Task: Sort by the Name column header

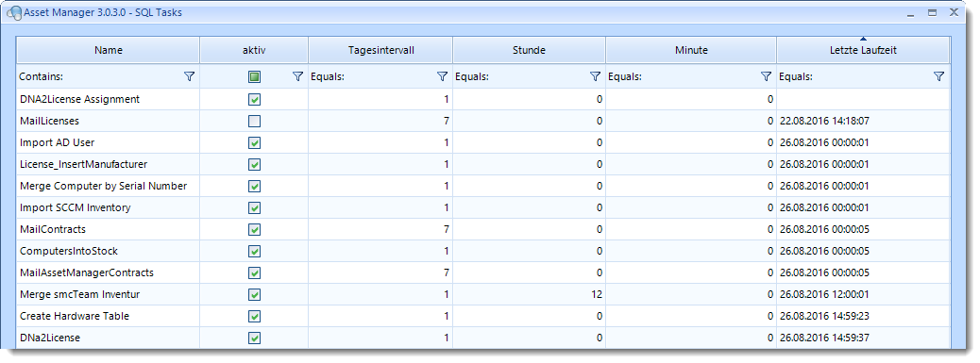Action: click(x=109, y=50)
